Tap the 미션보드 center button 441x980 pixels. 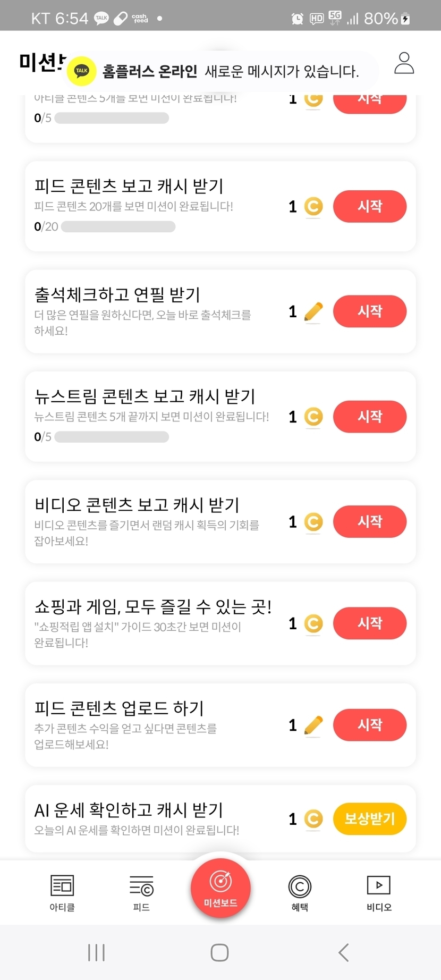tap(220, 888)
